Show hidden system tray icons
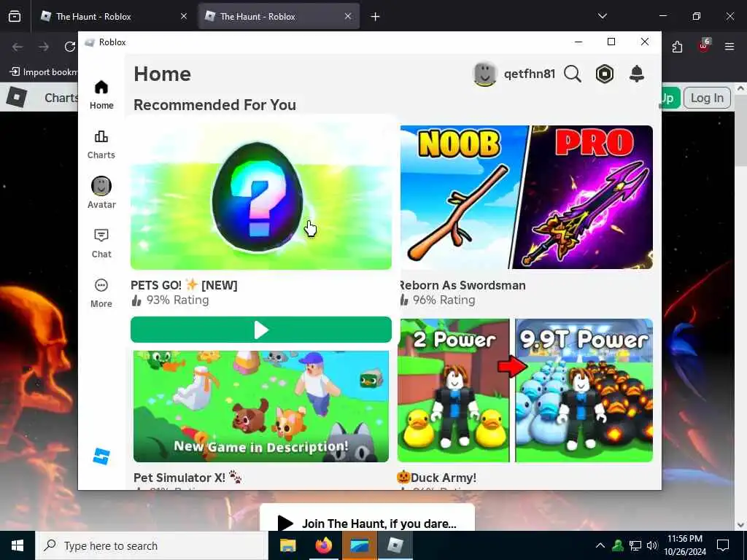Viewport: 747px width, 560px height. 600,545
